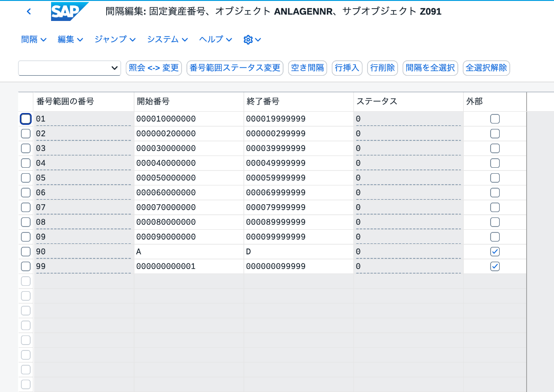Click the 全選択解除 button
The height and width of the screenshot is (392, 554).
tap(487, 68)
